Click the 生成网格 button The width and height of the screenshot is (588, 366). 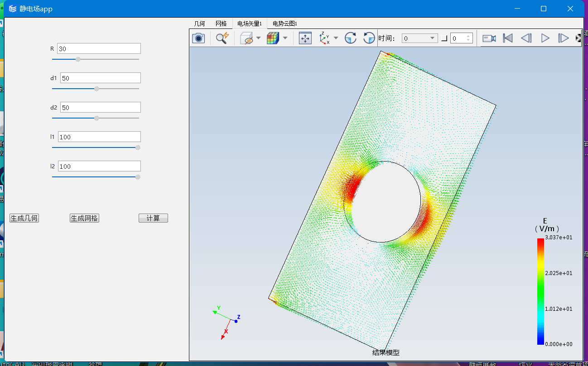pyautogui.click(x=84, y=218)
